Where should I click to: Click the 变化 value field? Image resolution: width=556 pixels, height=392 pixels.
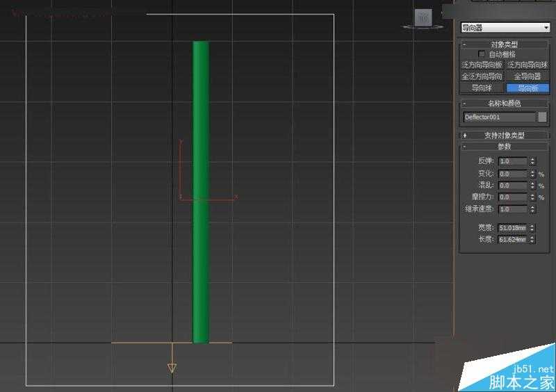(x=513, y=174)
